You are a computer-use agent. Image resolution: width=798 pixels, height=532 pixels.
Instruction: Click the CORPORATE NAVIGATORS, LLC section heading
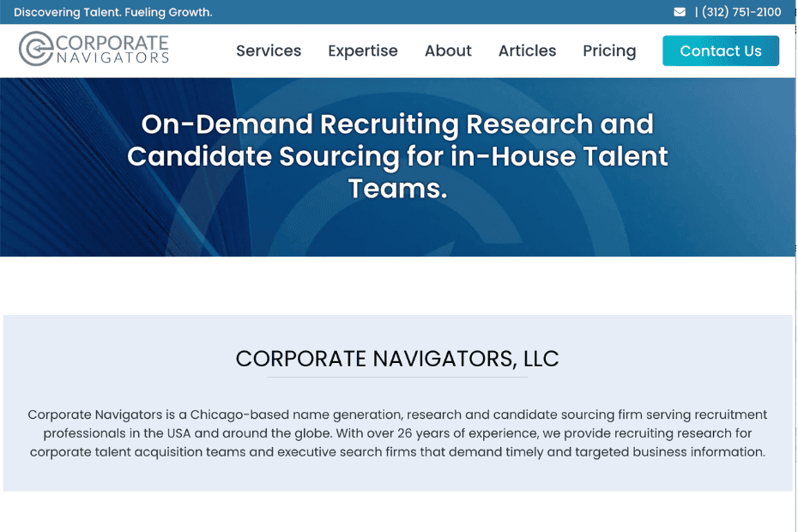pyautogui.click(x=397, y=359)
